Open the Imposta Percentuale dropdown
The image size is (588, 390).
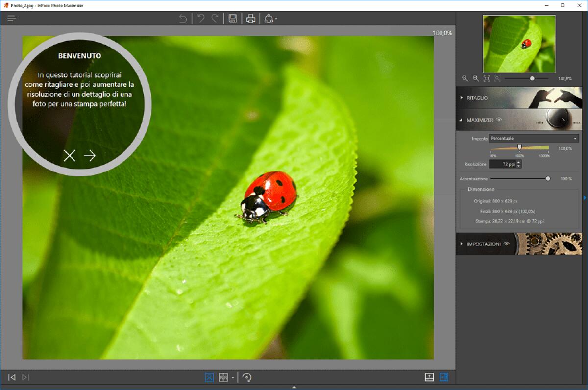click(x=534, y=139)
